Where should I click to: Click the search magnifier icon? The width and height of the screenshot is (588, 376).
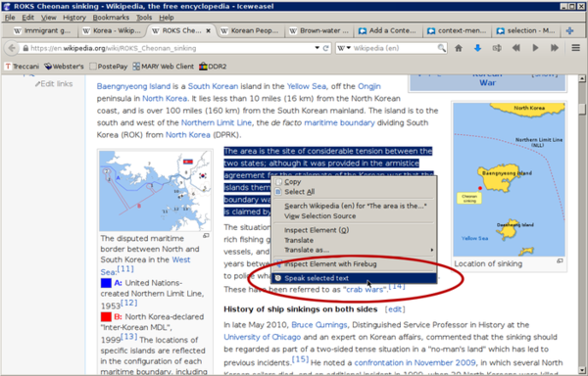pyautogui.click(x=441, y=48)
